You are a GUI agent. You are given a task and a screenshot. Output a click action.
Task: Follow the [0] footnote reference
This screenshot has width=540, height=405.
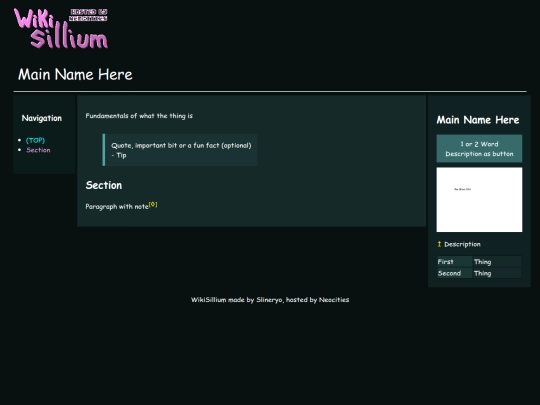point(153,204)
